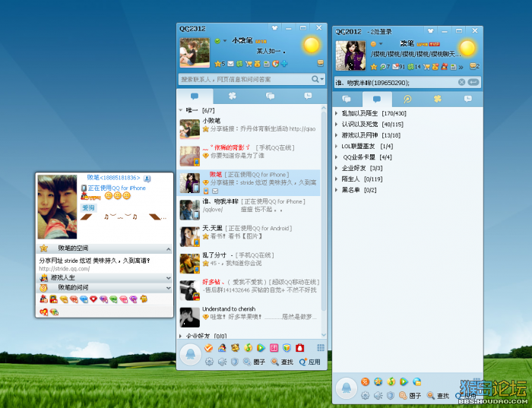Image resolution: width=532 pixels, height=408 pixels.
Task: Switch to recent conversations tab in left window
Action: (x=308, y=96)
